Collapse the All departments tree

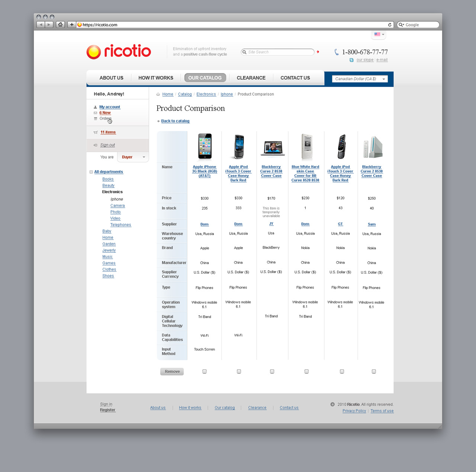(x=91, y=172)
